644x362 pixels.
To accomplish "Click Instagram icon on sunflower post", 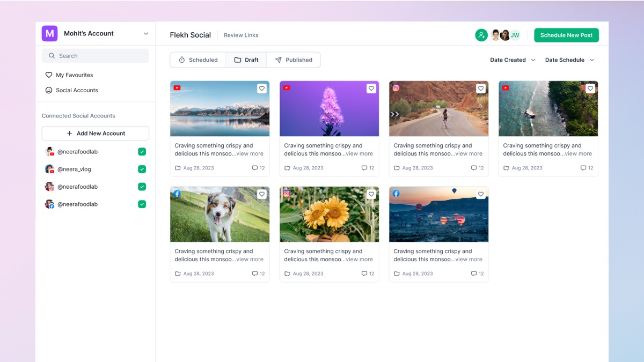I will point(287,194).
